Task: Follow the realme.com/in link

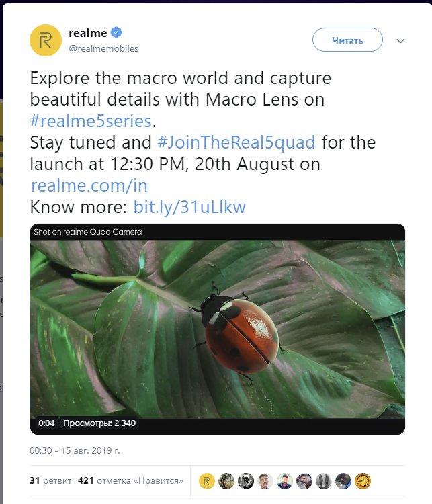Action: [x=89, y=185]
